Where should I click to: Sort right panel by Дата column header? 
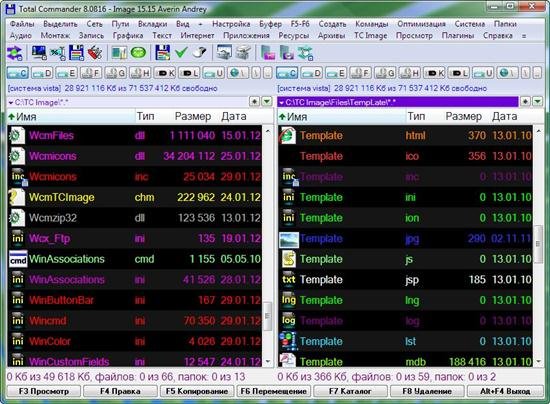504,116
